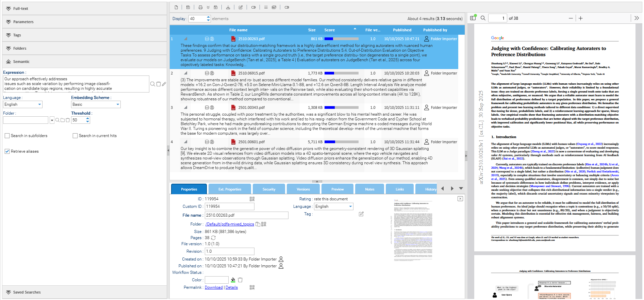Click the edit tag pencil icon
Image resolution: width=644 pixels, height=300 pixels.
361,214
